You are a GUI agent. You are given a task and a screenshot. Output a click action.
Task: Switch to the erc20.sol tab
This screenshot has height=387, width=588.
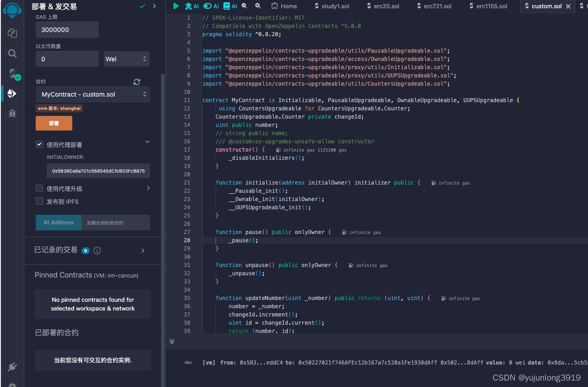383,6
